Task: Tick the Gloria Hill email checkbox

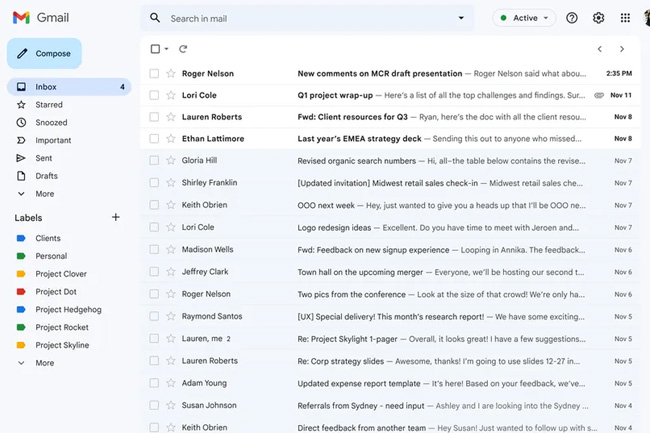Action: tap(154, 160)
